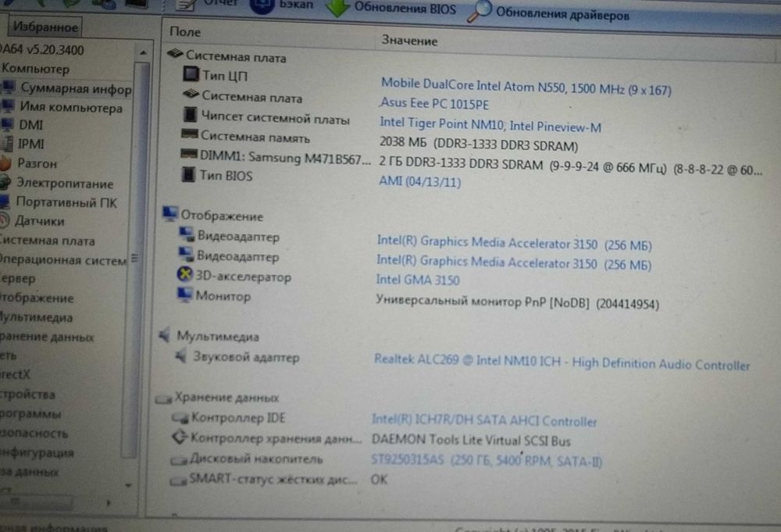Click the Чипсет системной платы icon

pos(190,115)
